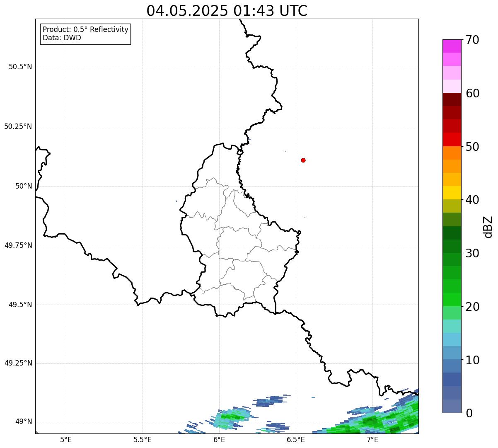Click the dBZ colorbar axis label
498x448 pixels.
[489, 227]
